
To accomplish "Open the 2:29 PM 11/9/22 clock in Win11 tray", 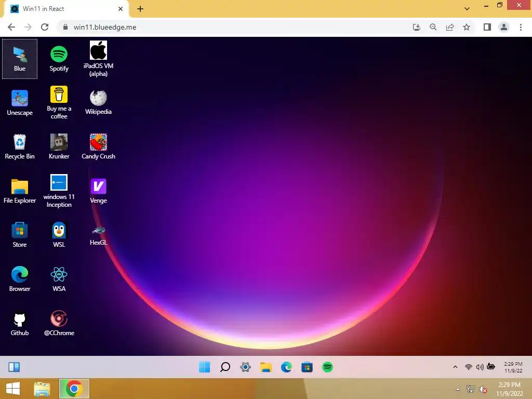I will 513,367.
